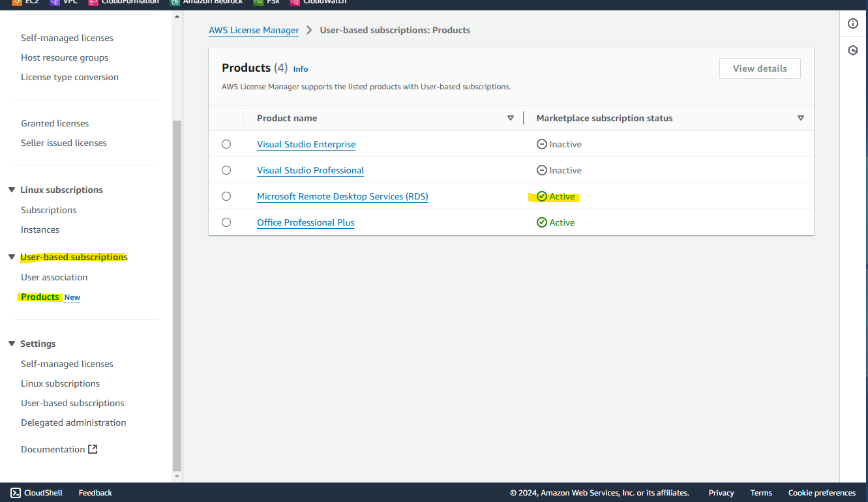Open the Visual Studio Professional product link
The height and width of the screenshot is (502, 868).
pos(310,170)
